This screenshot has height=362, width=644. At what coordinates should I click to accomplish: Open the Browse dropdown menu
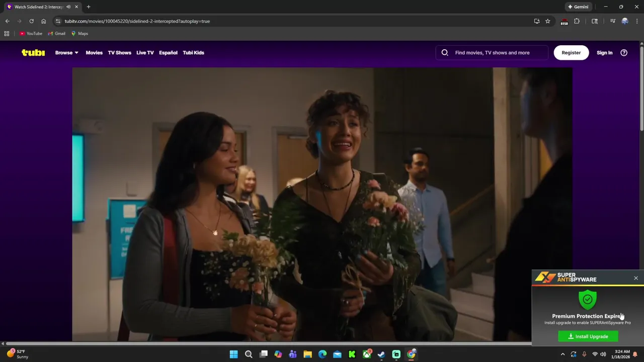pos(66,52)
